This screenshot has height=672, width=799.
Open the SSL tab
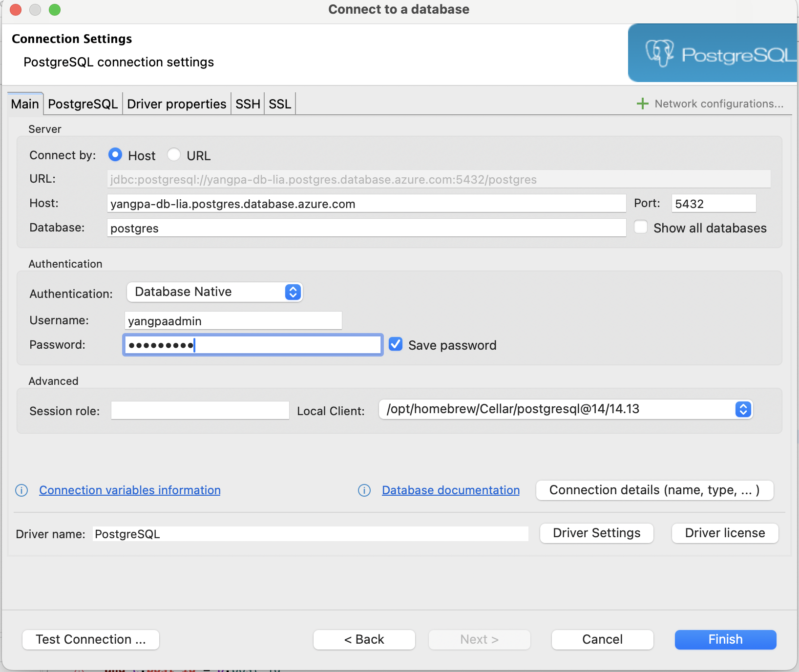[280, 104]
